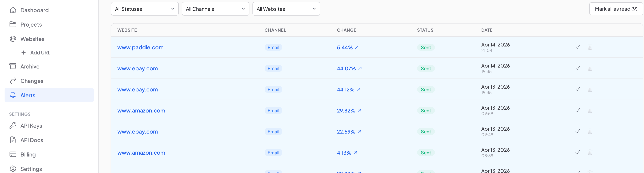Click the Changes arrows icon
This screenshot has width=644, height=173.
(x=13, y=81)
